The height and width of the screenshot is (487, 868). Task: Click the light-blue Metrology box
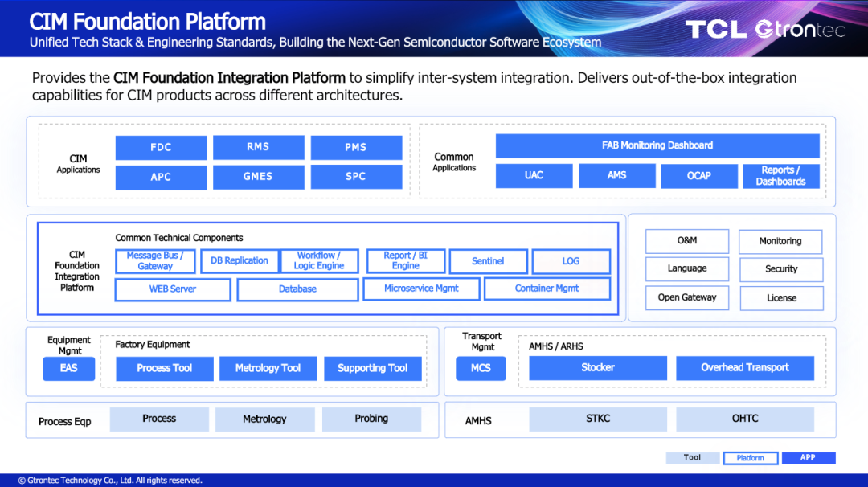(x=264, y=419)
